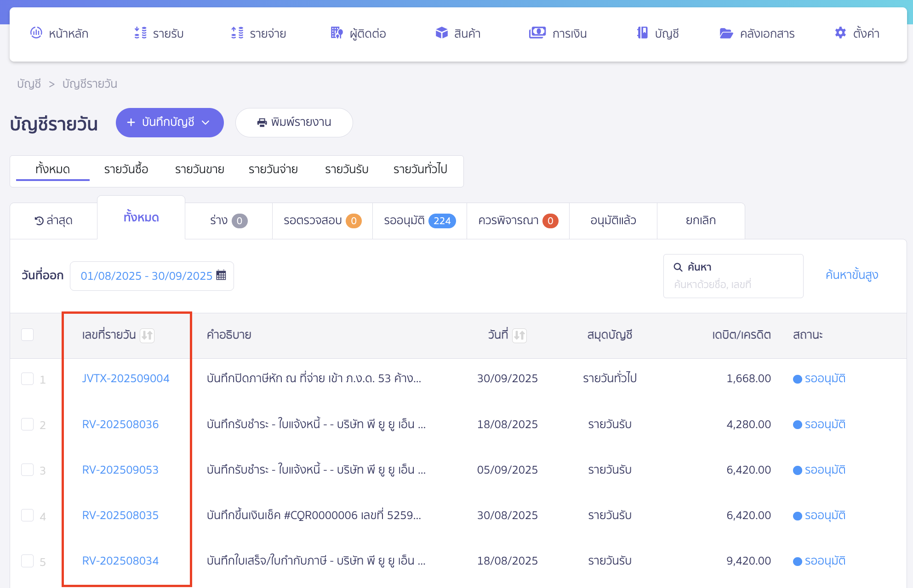
Task: Click the sort icon beside เลขที่รายวัน column
Action: tap(147, 335)
